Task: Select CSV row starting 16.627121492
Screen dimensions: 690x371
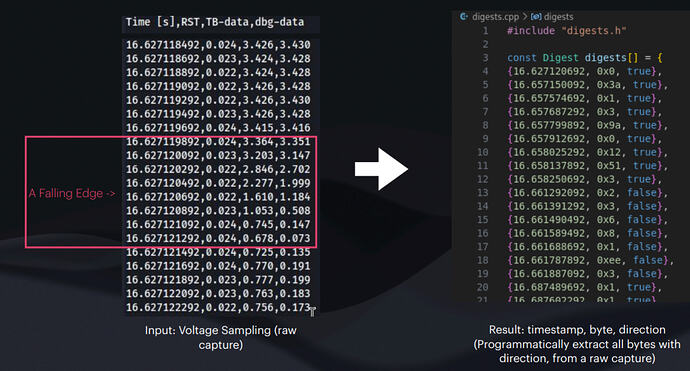Action: click(x=218, y=252)
